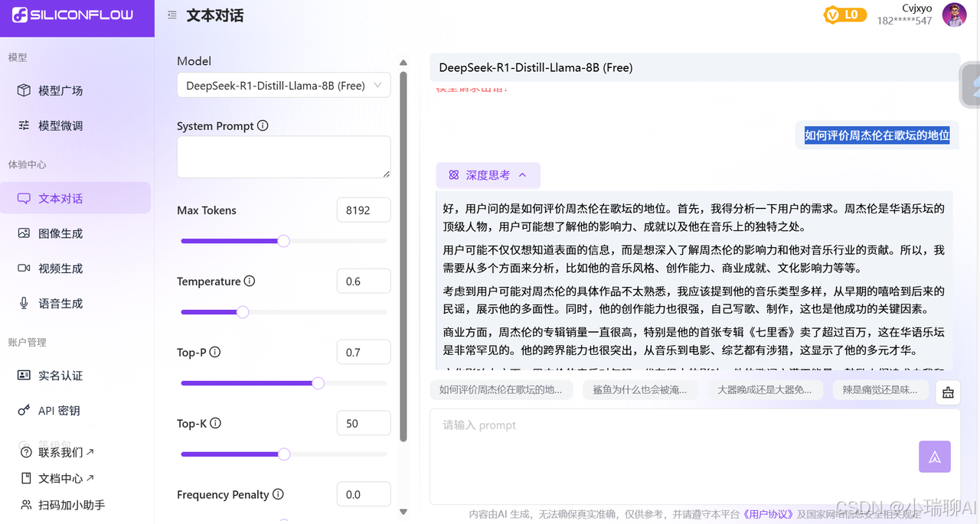Choose suggestion 辣是痛觉还是味...
Viewport: 980px width, 524px height.
[880, 390]
